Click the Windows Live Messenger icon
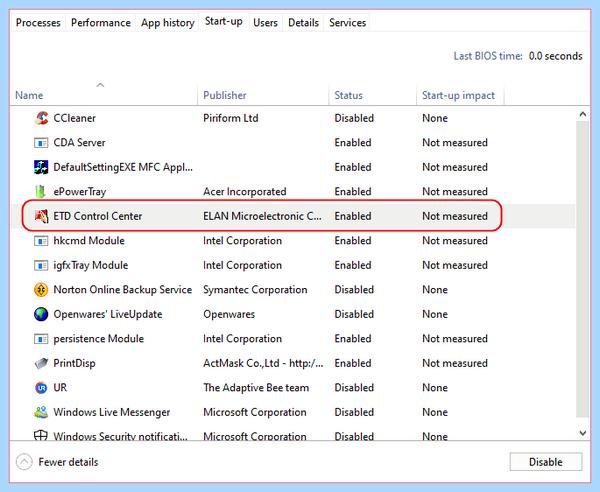Screen dimensions: 600x492 pyautogui.click(x=41, y=412)
